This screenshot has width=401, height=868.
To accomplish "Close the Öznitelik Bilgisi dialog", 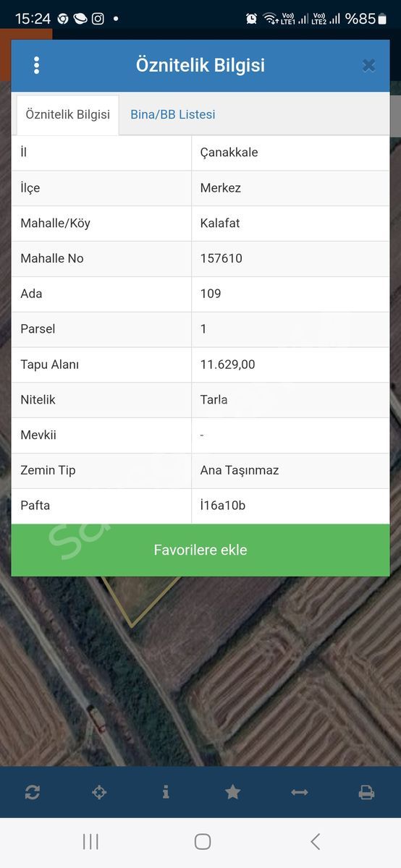I will tap(368, 66).
